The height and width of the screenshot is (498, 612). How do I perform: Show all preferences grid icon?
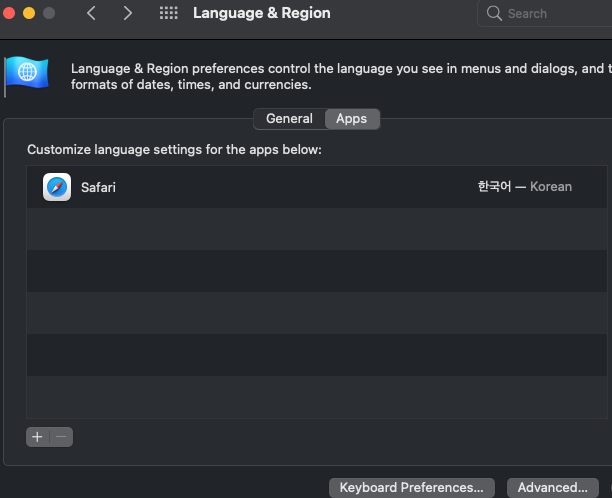point(168,13)
